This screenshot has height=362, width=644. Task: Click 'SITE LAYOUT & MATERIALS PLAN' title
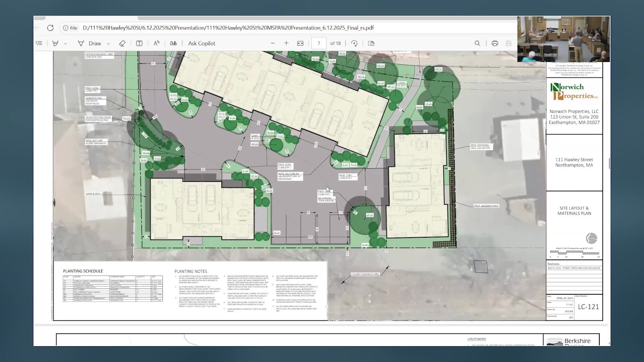pos(574,210)
